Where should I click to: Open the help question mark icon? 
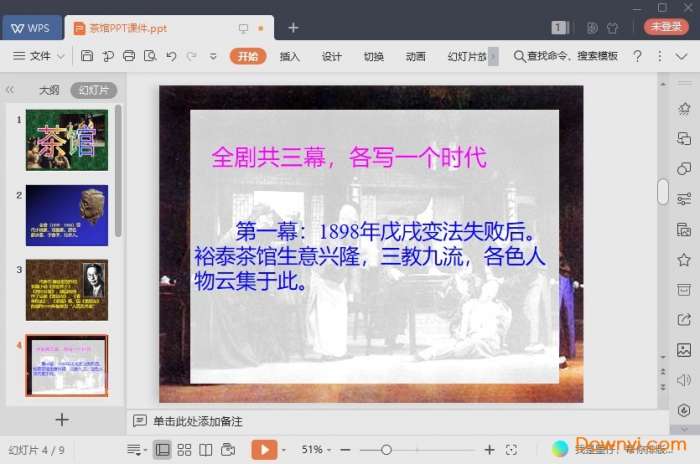coord(638,56)
